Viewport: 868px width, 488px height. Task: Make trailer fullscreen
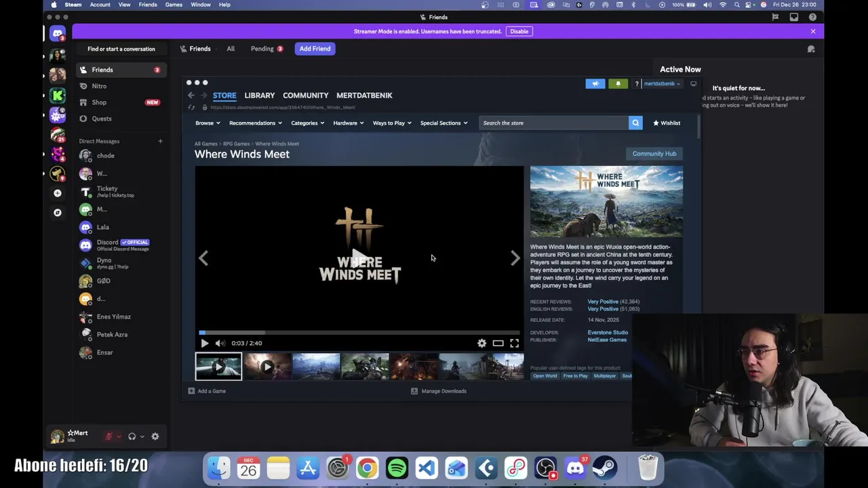515,343
